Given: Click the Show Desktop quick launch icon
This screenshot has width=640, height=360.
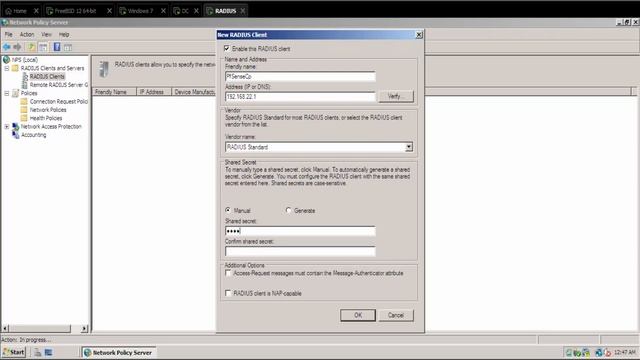Looking at the screenshot, I should tap(48, 352).
